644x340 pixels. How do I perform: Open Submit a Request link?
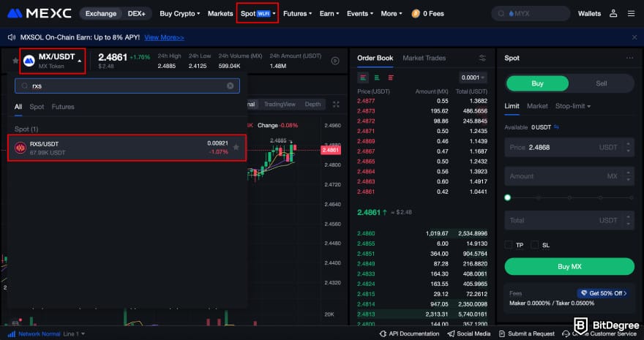point(526,334)
